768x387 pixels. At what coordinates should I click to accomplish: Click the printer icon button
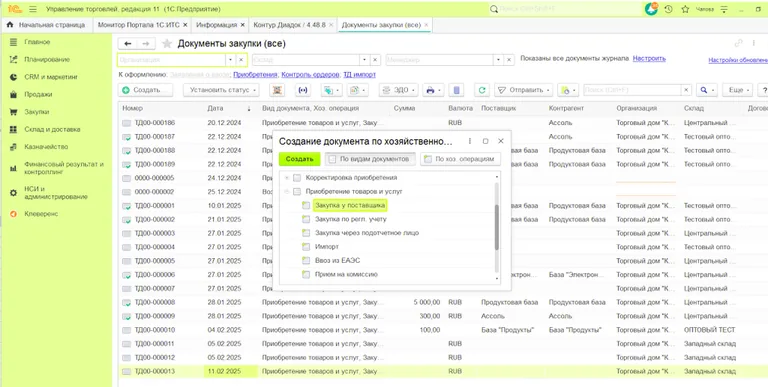pos(433,90)
